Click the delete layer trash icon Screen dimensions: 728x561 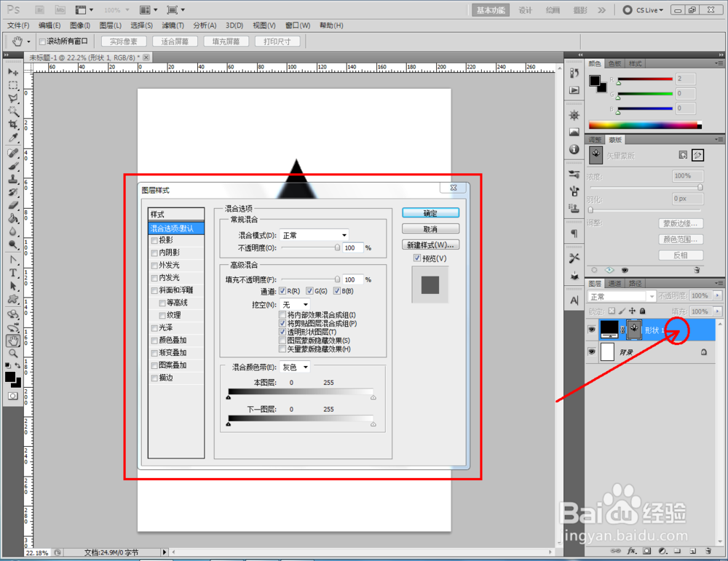pos(708,552)
